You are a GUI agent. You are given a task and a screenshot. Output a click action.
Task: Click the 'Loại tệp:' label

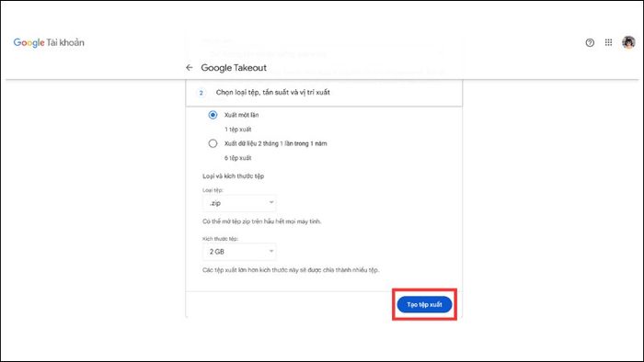point(213,190)
